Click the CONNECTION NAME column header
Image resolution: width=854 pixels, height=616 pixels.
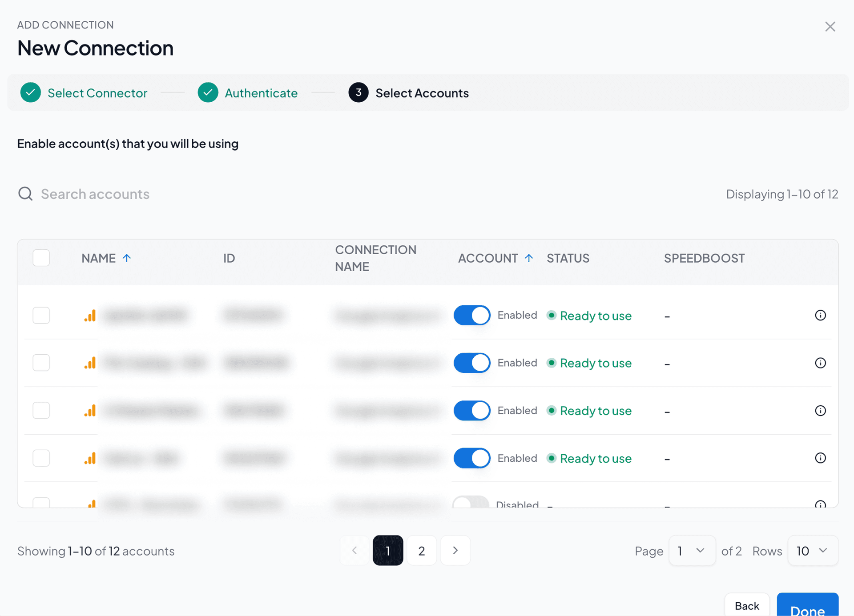pos(376,258)
